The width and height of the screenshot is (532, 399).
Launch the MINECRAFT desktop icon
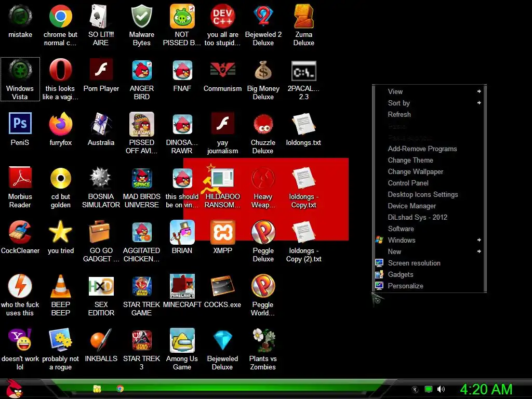(x=182, y=286)
